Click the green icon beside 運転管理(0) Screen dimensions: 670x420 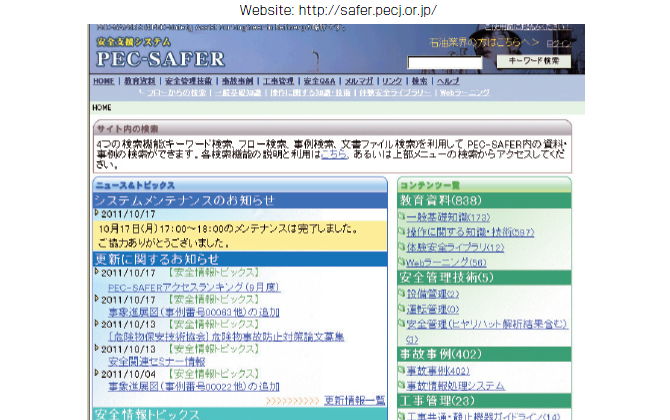pos(402,308)
